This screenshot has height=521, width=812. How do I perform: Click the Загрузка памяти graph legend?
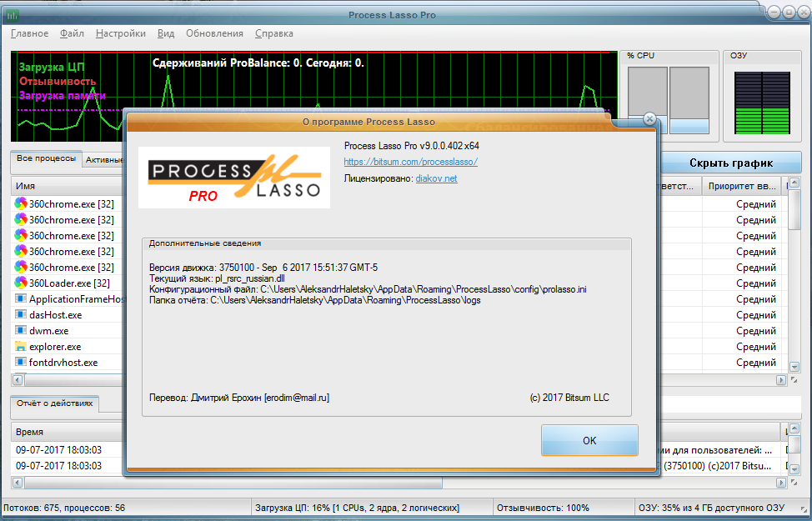pos(63,96)
